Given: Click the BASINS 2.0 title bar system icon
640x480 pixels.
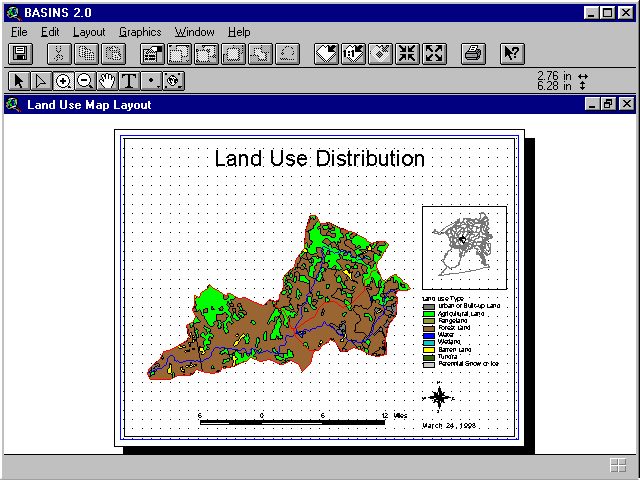Looking at the screenshot, I should tap(13, 13).
